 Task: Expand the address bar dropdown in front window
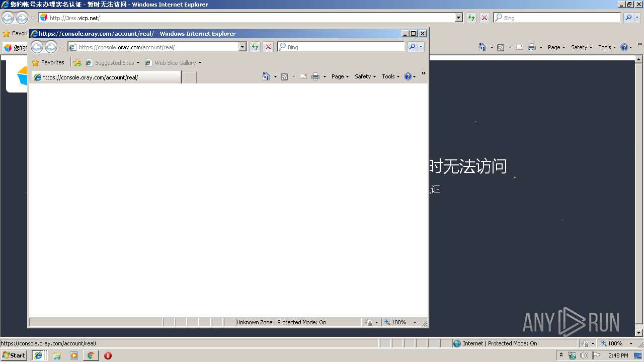pos(242,47)
